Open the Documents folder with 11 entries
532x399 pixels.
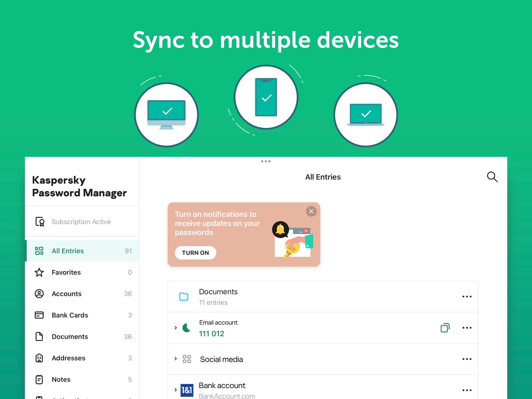pos(218,297)
